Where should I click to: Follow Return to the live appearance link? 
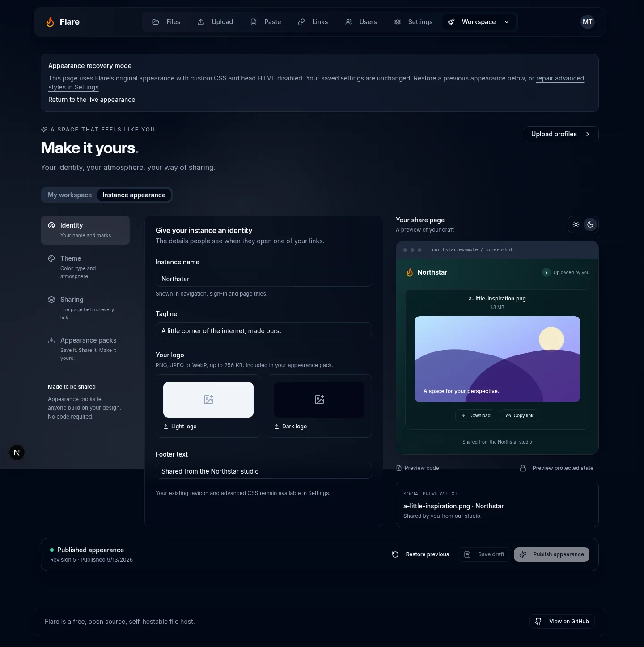pyautogui.click(x=92, y=100)
